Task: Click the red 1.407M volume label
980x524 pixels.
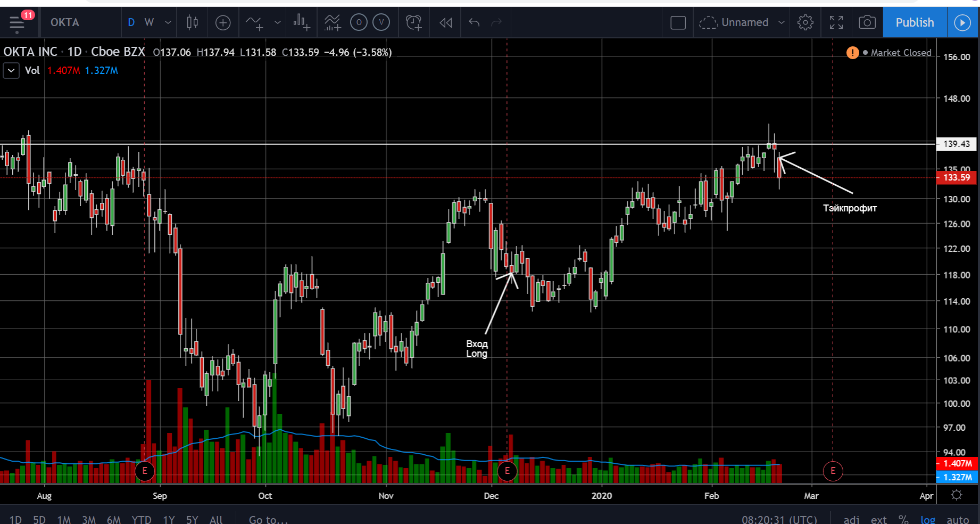Action: 957,463
